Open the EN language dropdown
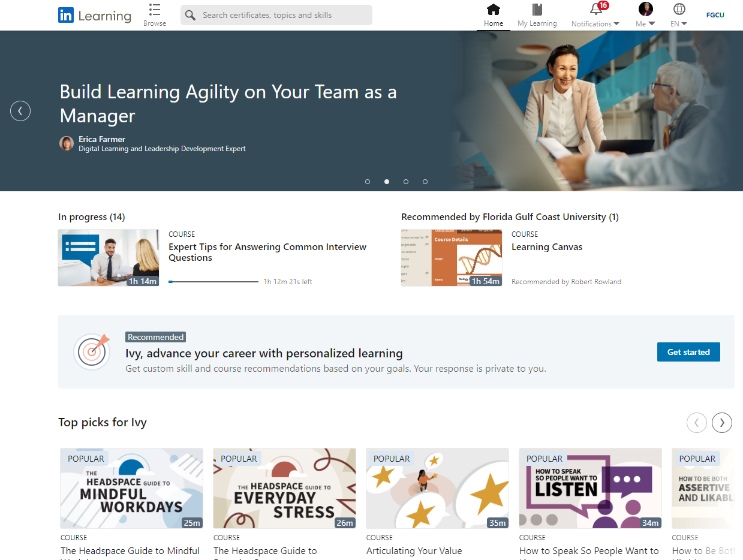Image resolution: width=743 pixels, height=560 pixels. coord(679,15)
